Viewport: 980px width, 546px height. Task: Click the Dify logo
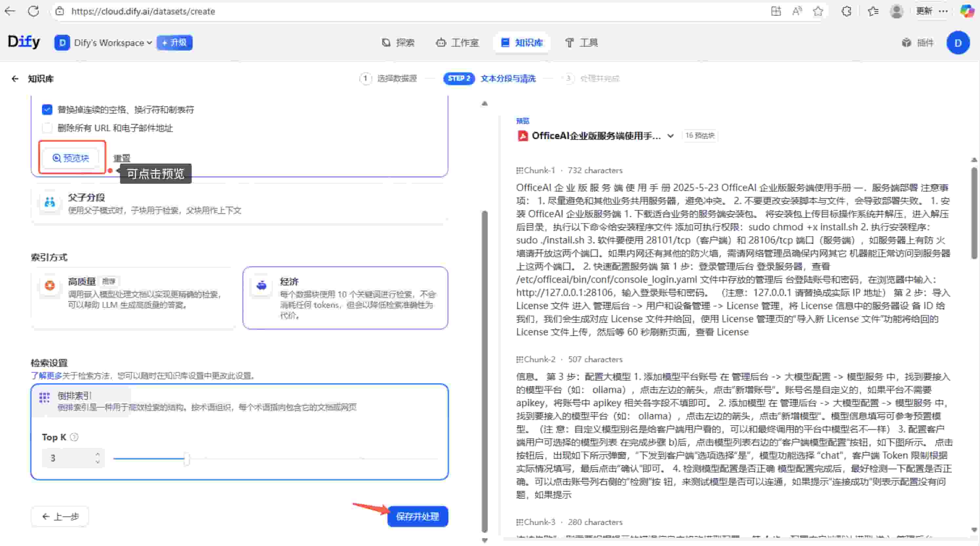pyautogui.click(x=24, y=42)
